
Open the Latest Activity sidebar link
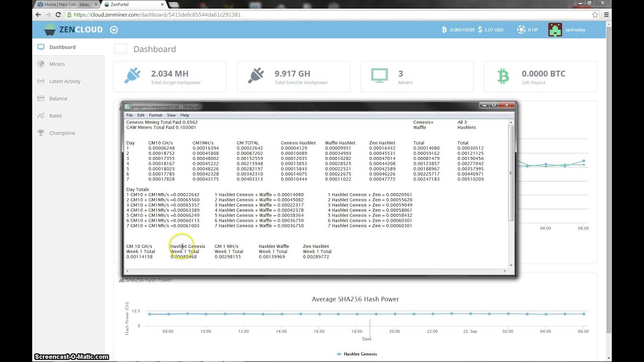tap(65, 81)
